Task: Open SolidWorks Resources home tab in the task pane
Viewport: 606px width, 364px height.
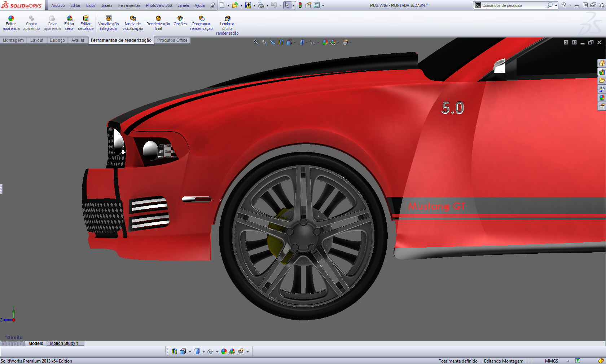Action: click(602, 63)
